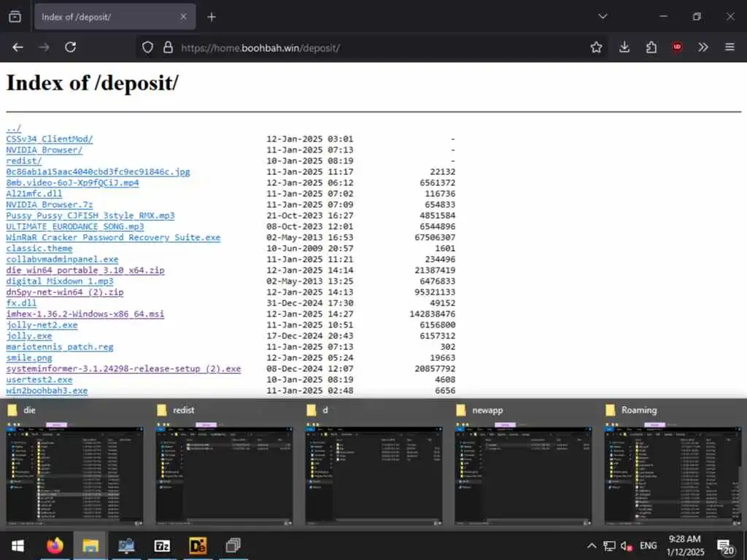Download die_win64_portable_3.10_x64.zip

pos(85,271)
